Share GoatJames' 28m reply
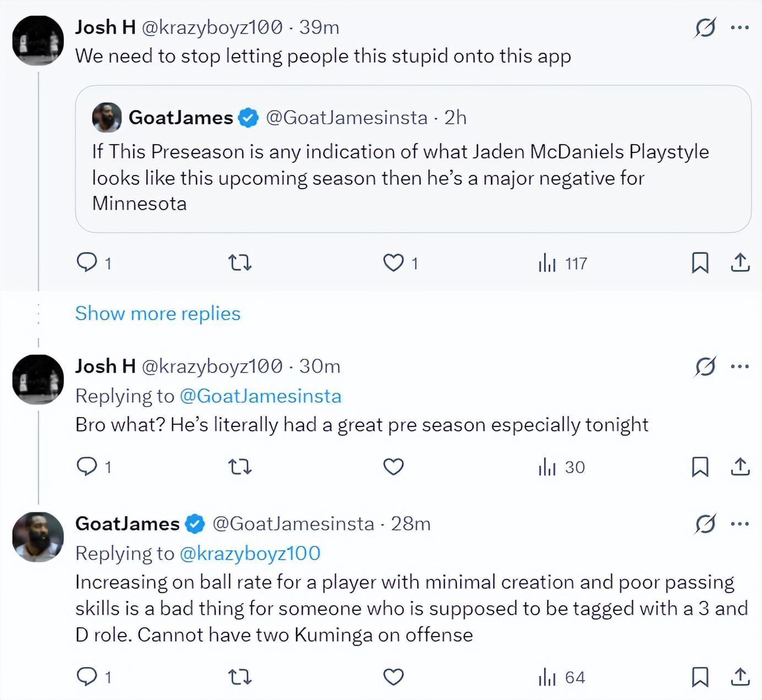 pos(741,676)
